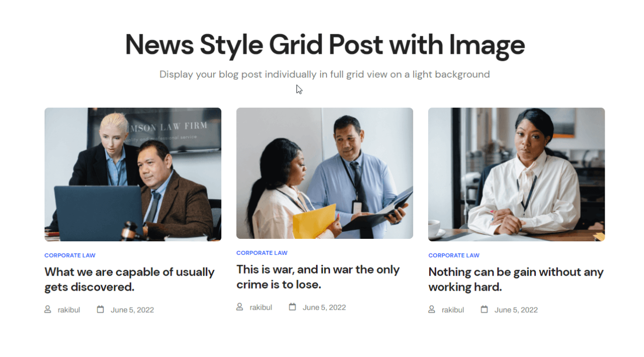Click author rakibul under first post

point(69,310)
